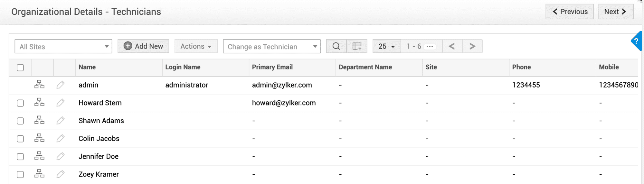Open org hierarchy icon for Zoey Kramer
This screenshot has width=644, height=184.
coord(39,174)
